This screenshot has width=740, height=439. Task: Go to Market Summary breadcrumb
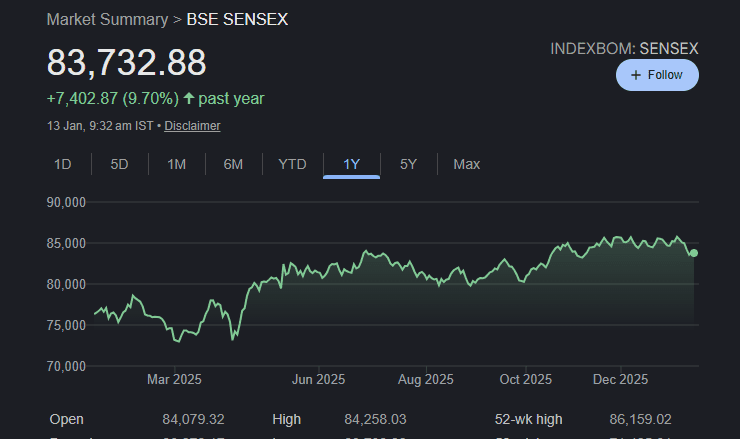[107, 19]
